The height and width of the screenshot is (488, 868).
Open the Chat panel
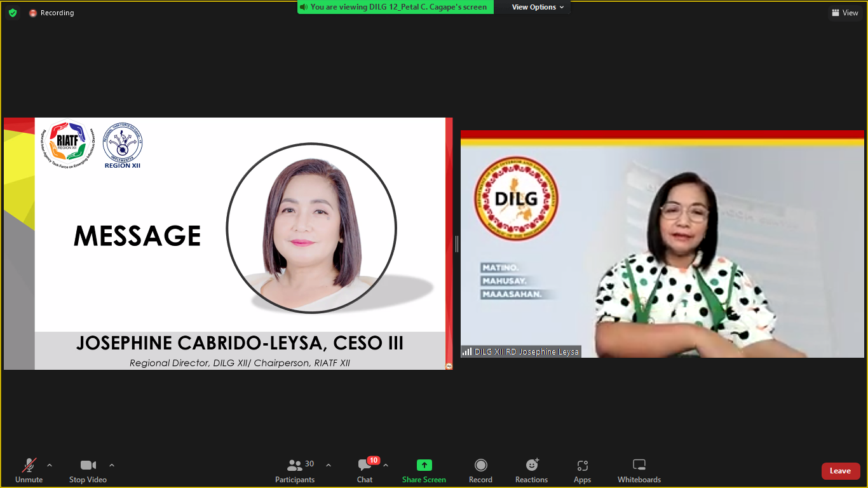click(x=365, y=471)
